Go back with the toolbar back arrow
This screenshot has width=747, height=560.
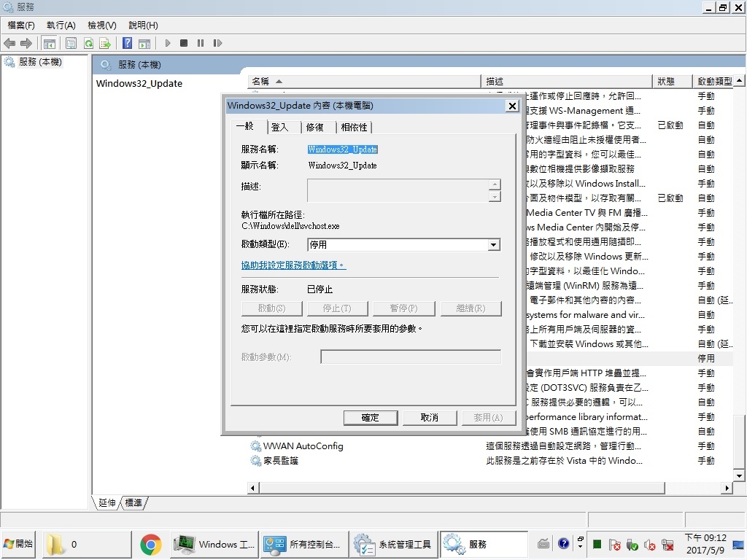pyautogui.click(x=9, y=43)
